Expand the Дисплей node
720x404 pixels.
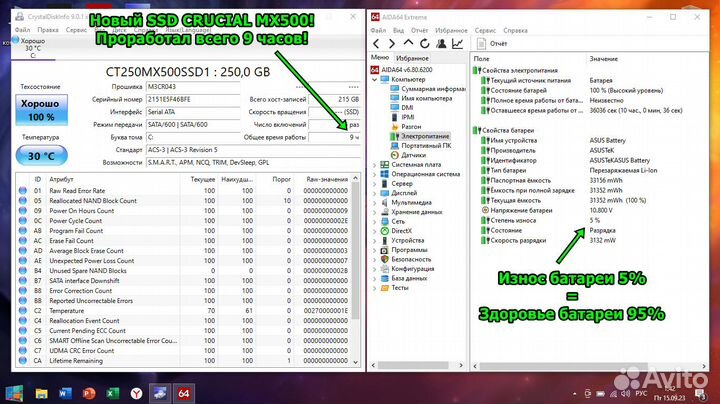click(x=374, y=193)
